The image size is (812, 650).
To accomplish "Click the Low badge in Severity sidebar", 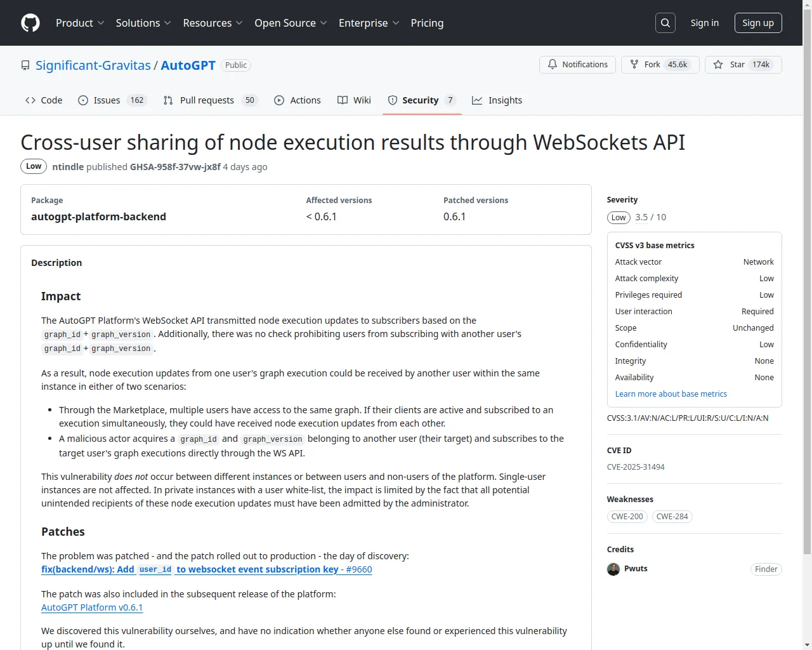I will point(619,218).
